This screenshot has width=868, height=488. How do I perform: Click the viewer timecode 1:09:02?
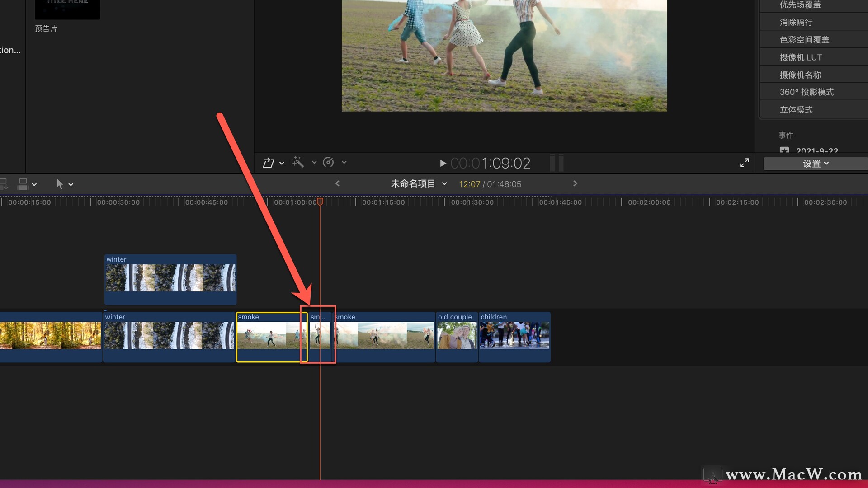pyautogui.click(x=491, y=163)
